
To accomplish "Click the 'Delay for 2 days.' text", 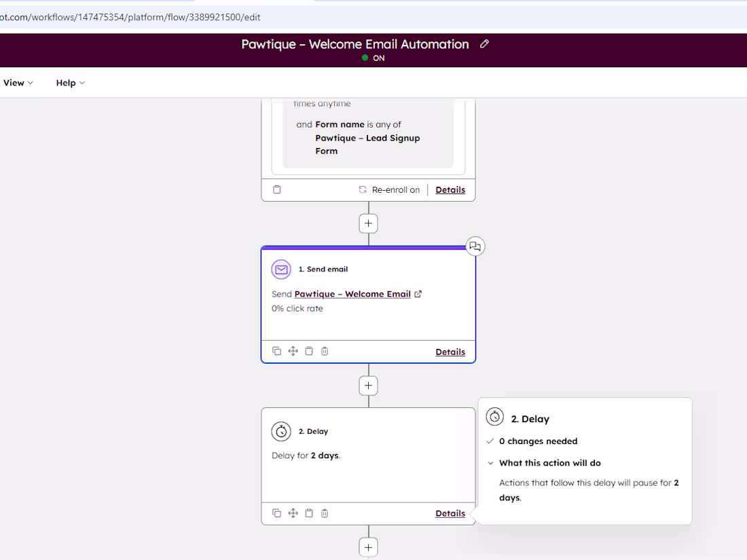I will tap(306, 455).
